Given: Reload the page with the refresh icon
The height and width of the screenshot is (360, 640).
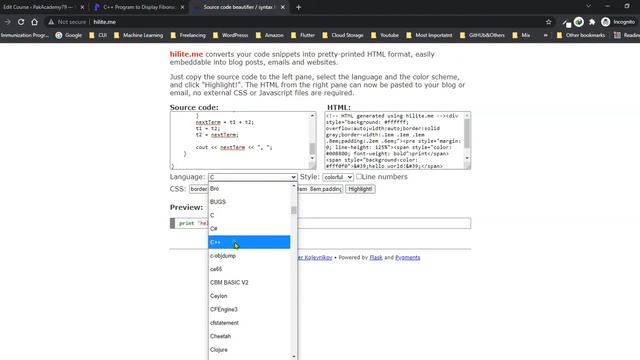Looking at the screenshot, I should pyautogui.click(x=21, y=22).
